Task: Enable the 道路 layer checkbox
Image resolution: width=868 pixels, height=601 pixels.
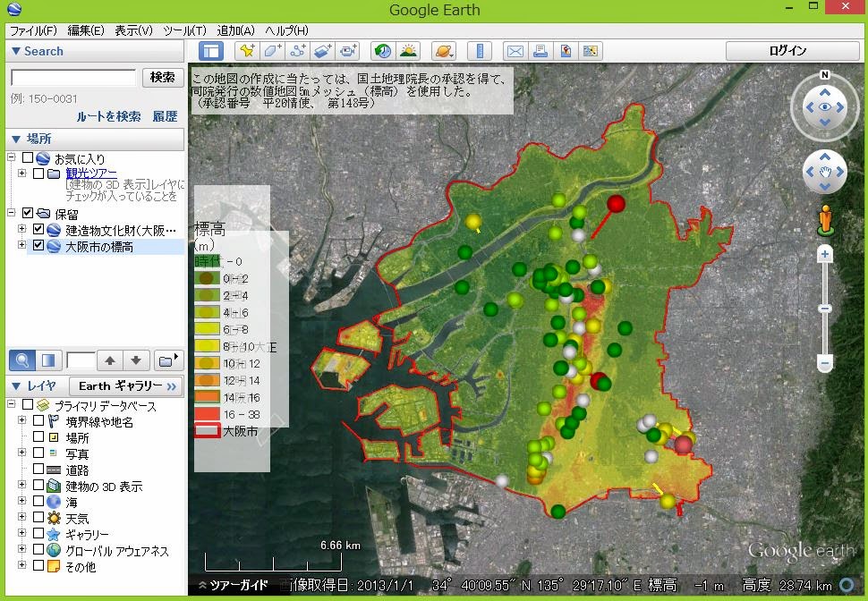Action: (38, 469)
